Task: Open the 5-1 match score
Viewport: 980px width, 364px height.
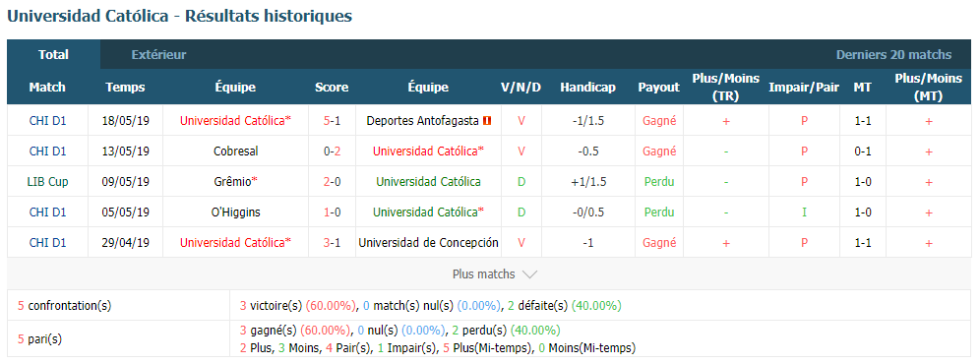Action: [x=332, y=121]
